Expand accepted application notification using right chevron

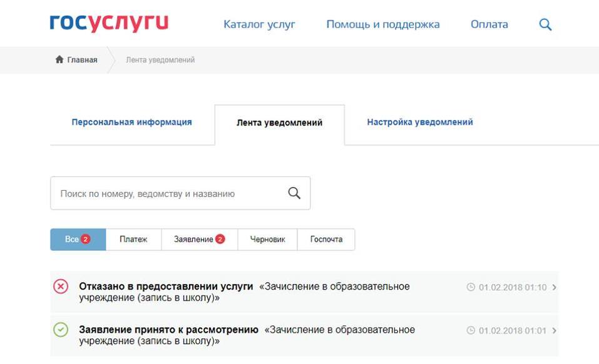555,331
